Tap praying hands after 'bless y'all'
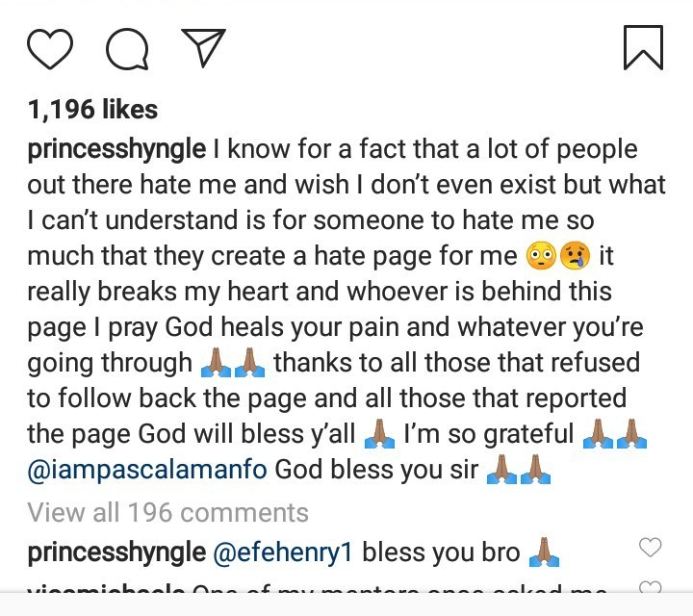Viewport: 693px width, 616px height. pyautogui.click(x=379, y=433)
